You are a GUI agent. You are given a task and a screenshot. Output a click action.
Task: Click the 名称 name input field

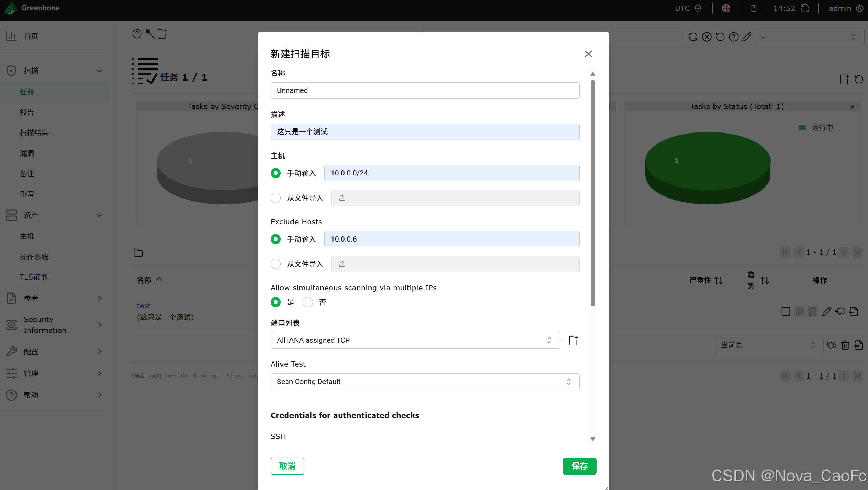(x=424, y=90)
